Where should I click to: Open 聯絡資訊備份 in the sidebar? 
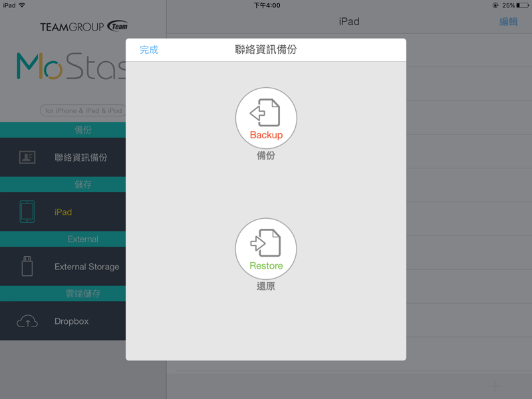[63, 157]
